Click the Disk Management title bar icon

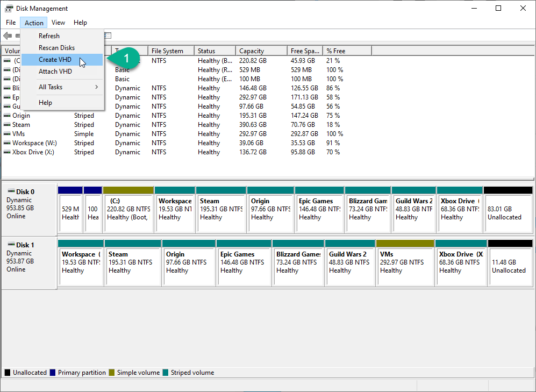click(9, 8)
